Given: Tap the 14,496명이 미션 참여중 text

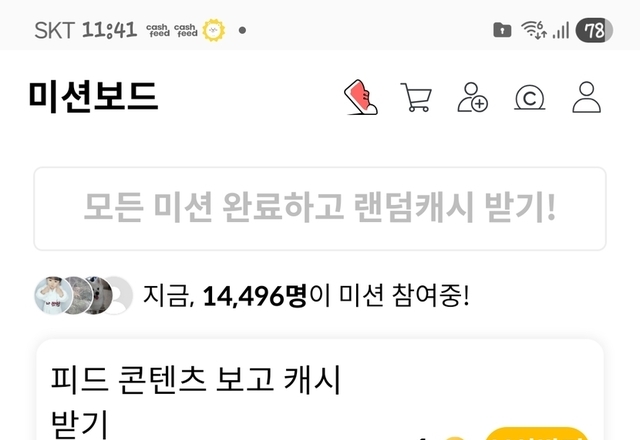Looking at the screenshot, I should [x=306, y=296].
